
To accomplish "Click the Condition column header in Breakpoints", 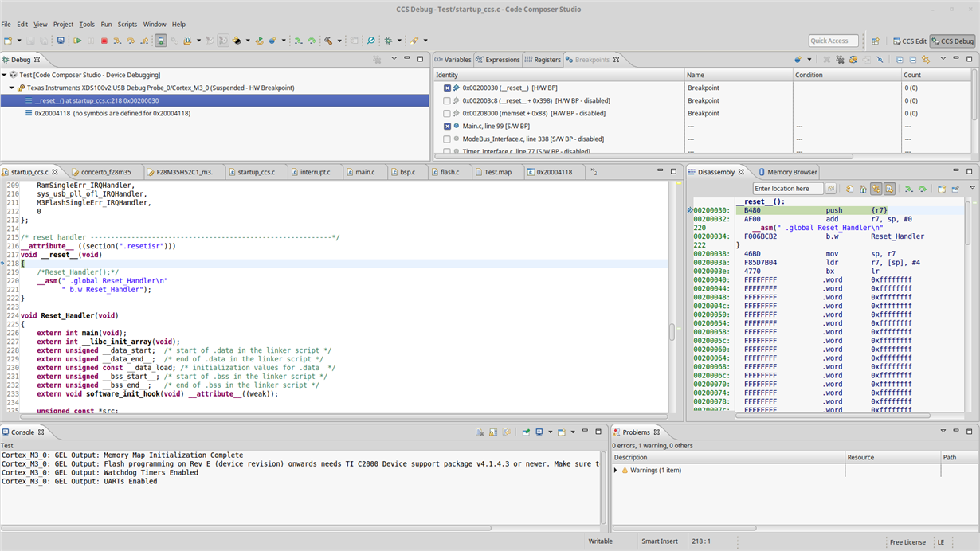I will pos(847,75).
